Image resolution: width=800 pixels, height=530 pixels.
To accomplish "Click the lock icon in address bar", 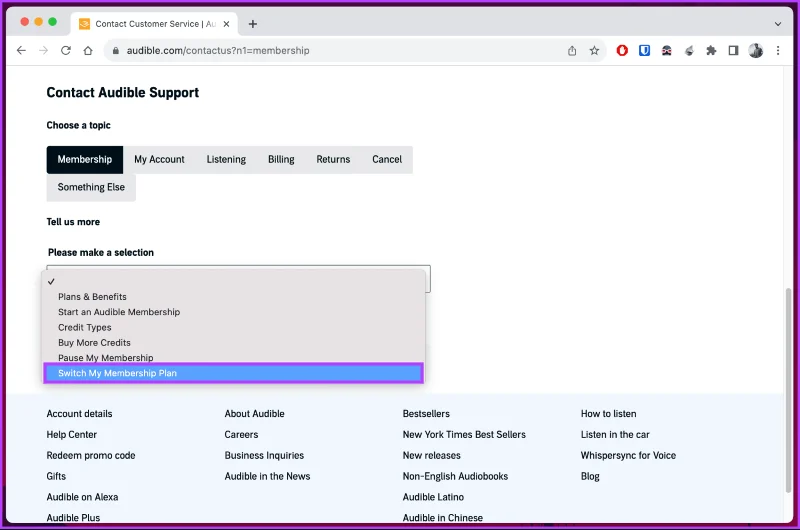I will [116, 51].
